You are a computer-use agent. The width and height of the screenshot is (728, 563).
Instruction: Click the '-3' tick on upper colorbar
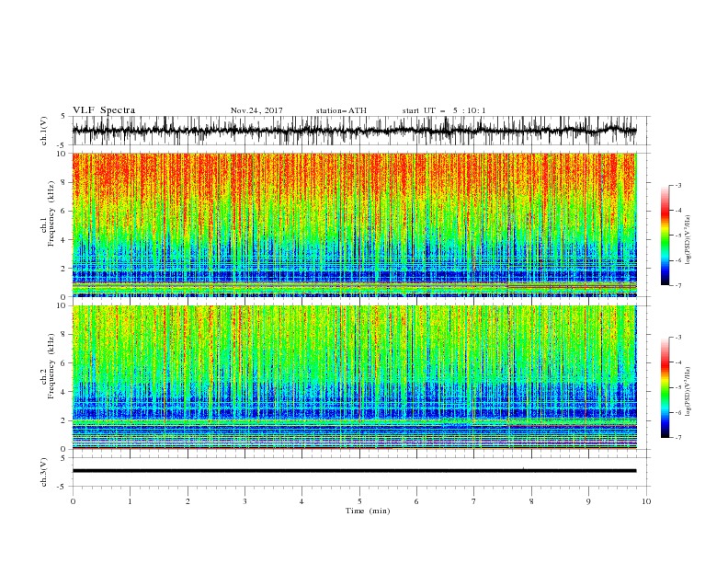coord(678,185)
